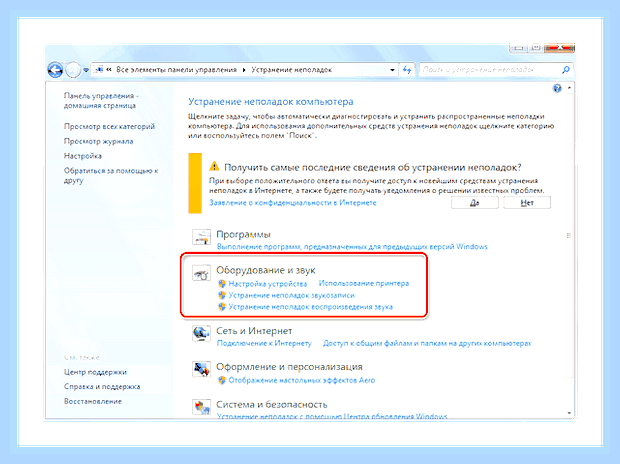
Task: Open Центра обновления Windows troubleshooting link
Action: [332, 416]
